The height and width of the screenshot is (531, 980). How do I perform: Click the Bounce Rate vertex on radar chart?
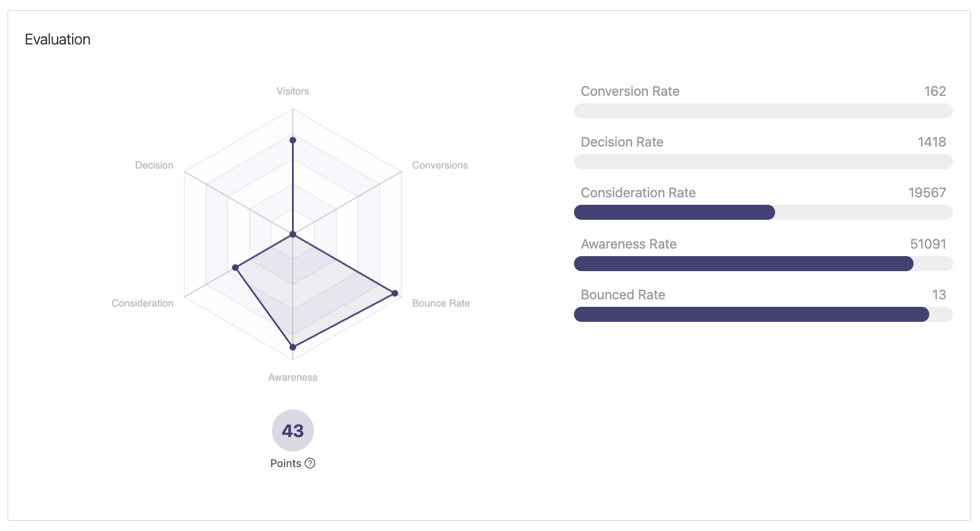395,292
